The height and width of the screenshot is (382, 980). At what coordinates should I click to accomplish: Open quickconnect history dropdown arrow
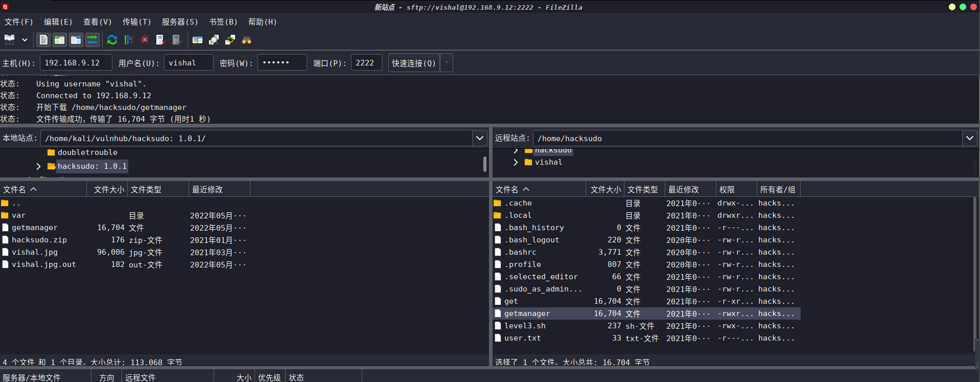(447, 63)
